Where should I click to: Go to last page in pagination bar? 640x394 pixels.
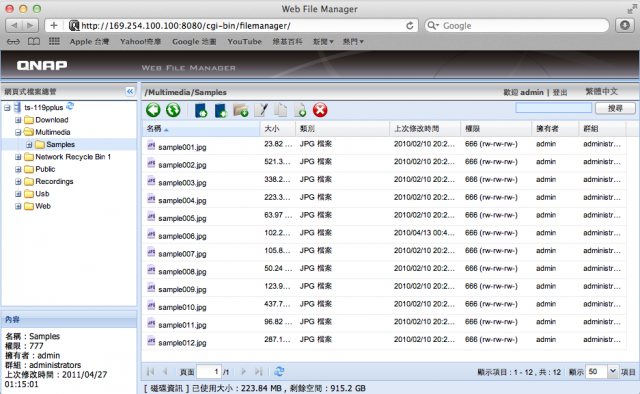(258, 372)
